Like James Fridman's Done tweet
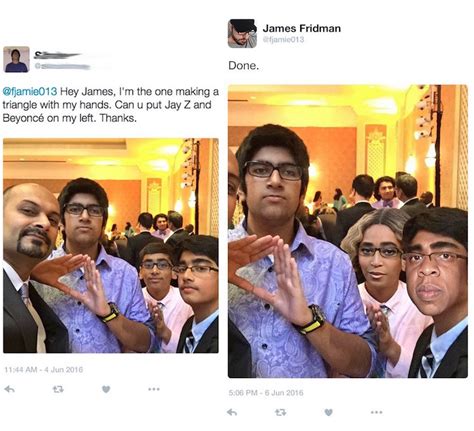474x431 pixels. [328, 412]
